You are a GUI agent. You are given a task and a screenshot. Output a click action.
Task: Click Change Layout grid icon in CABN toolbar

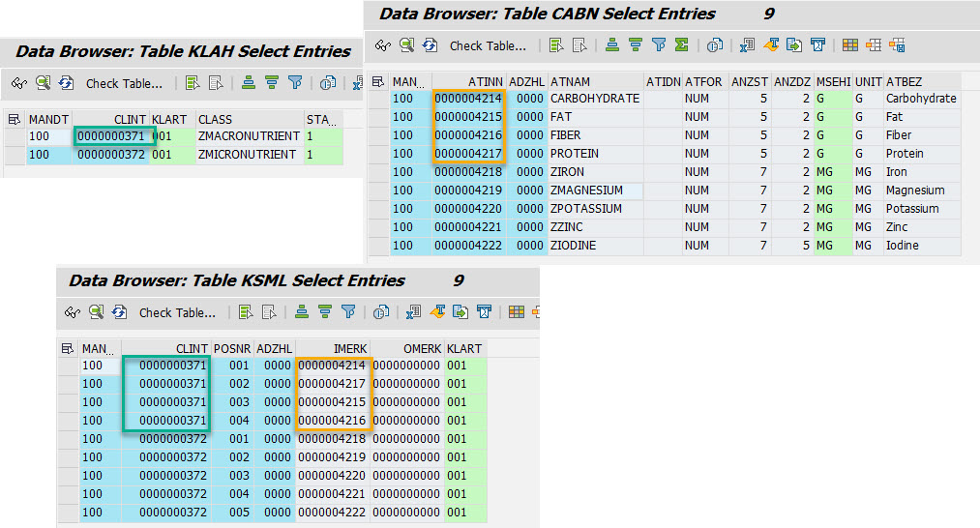[850, 45]
